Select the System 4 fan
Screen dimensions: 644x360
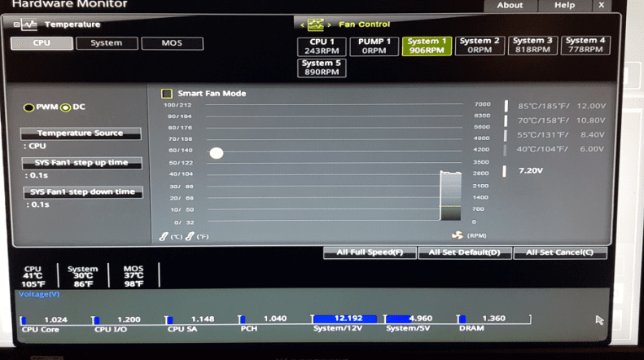[585, 45]
